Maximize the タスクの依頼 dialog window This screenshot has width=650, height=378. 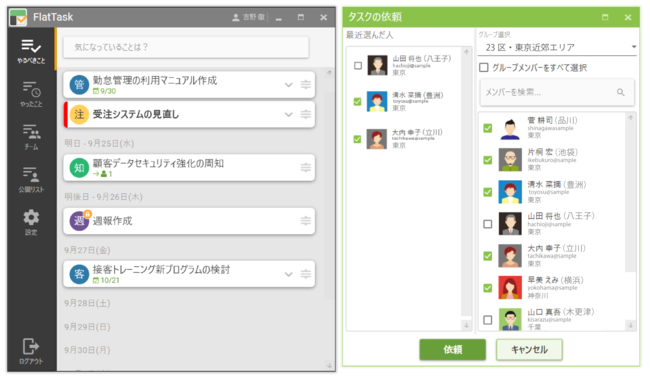tap(605, 17)
